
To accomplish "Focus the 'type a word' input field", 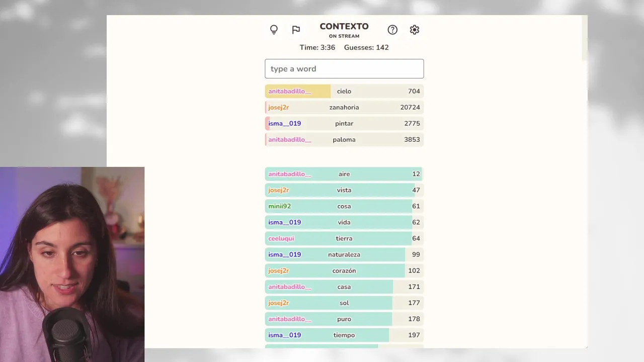I will tap(344, 69).
